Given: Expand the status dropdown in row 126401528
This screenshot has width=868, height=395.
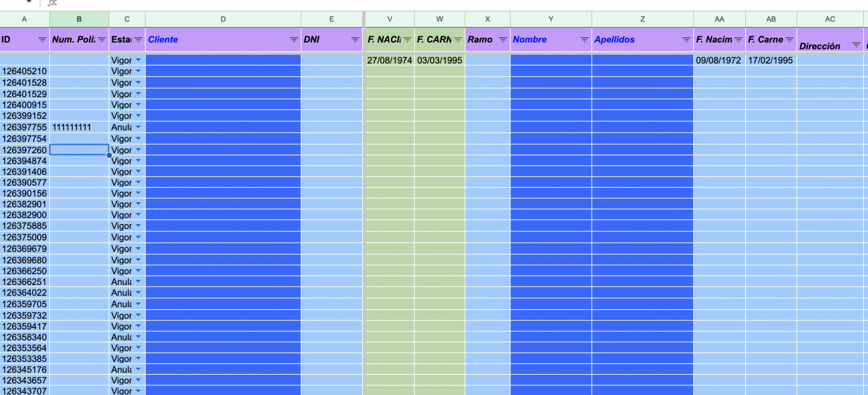Looking at the screenshot, I should click(138, 83).
